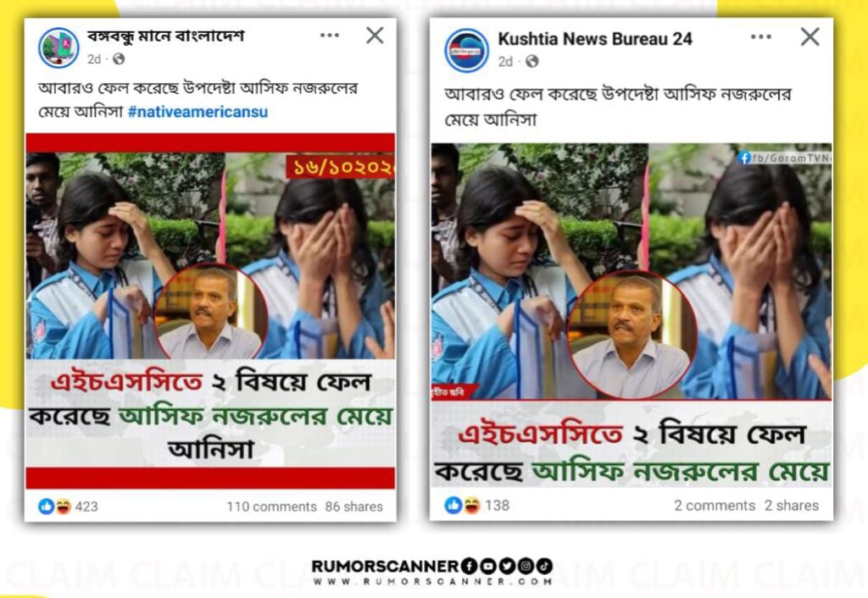Click the public globe icon on left post

pos(119,59)
